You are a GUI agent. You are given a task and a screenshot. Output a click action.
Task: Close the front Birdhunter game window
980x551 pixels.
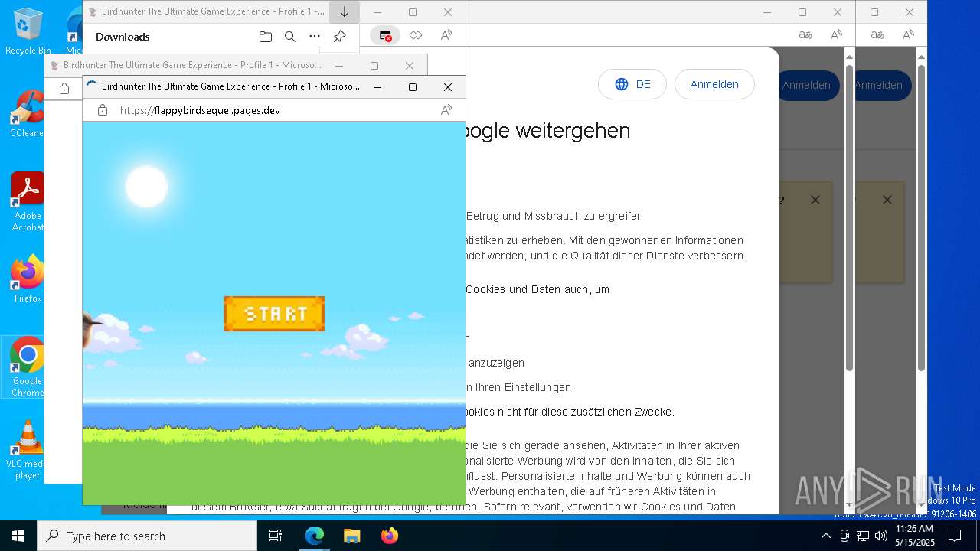point(448,87)
